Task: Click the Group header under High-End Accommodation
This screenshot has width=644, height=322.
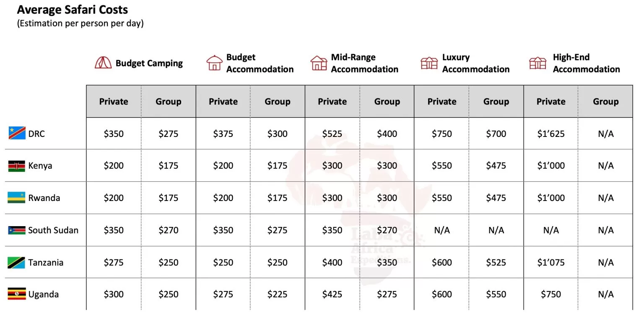Action: pyautogui.click(x=605, y=101)
